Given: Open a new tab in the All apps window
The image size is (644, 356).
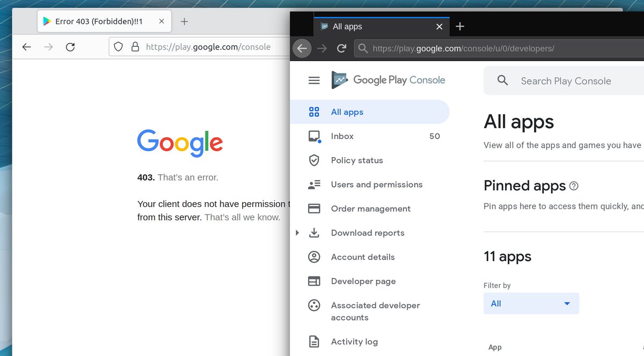Looking at the screenshot, I should [460, 26].
